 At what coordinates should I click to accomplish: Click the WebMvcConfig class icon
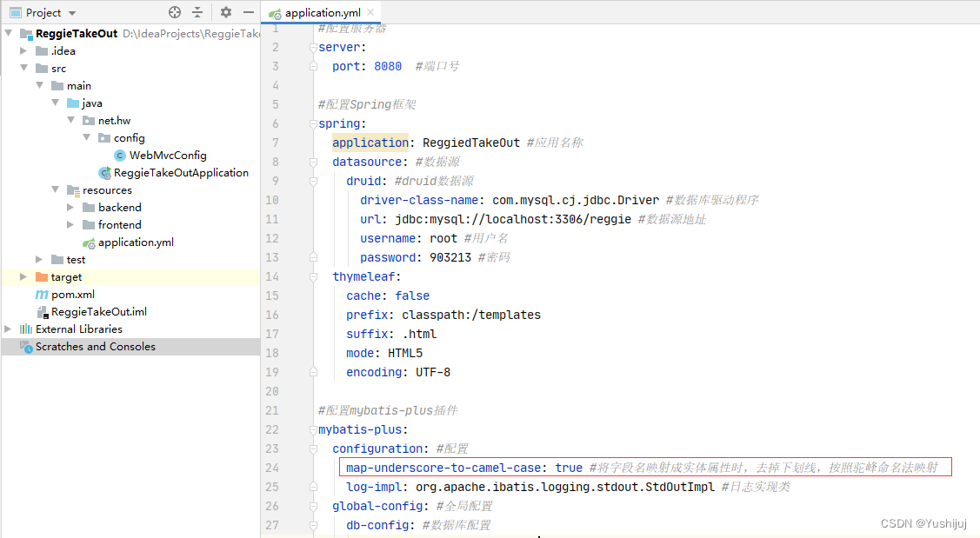point(120,155)
